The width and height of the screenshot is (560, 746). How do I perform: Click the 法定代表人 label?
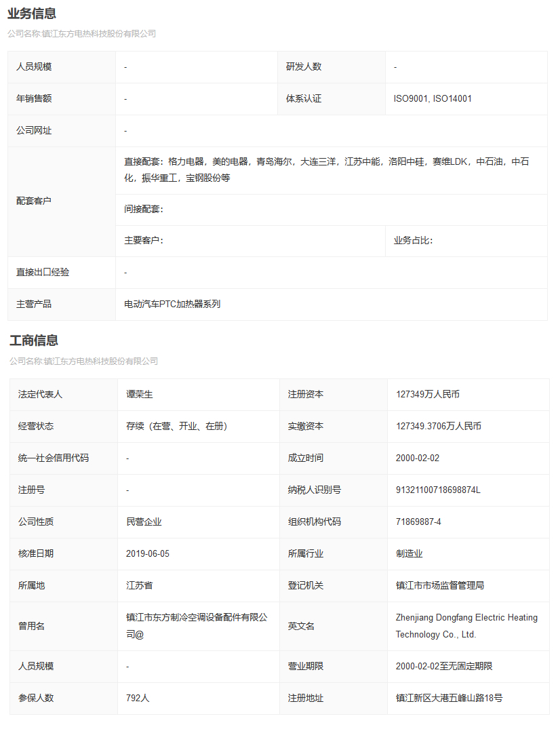(40, 395)
